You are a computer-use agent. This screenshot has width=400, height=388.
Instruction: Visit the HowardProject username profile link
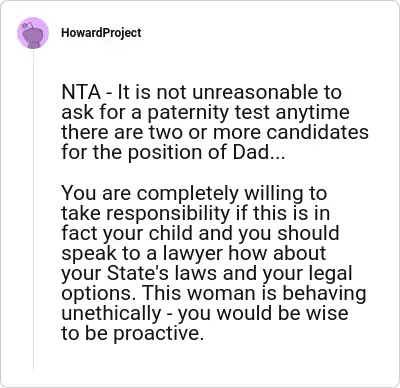point(101,33)
